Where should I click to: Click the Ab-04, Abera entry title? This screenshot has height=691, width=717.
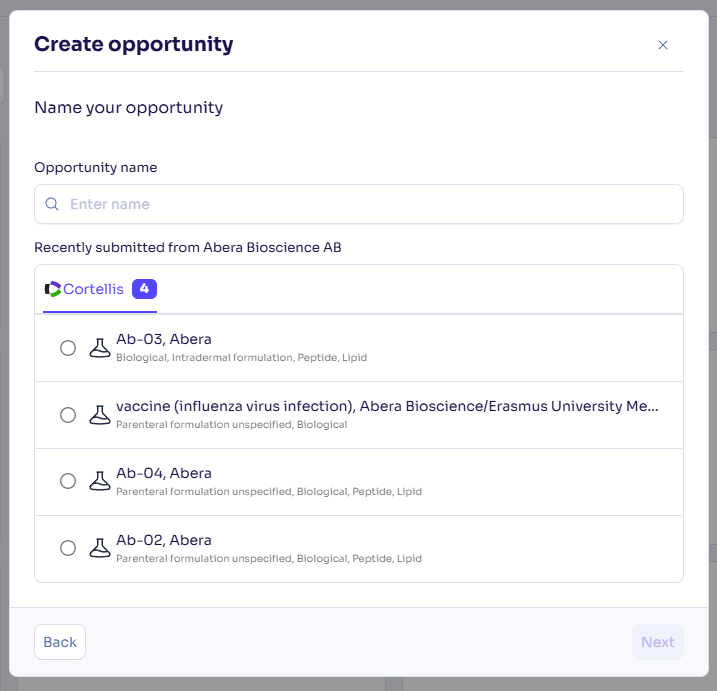164,473
